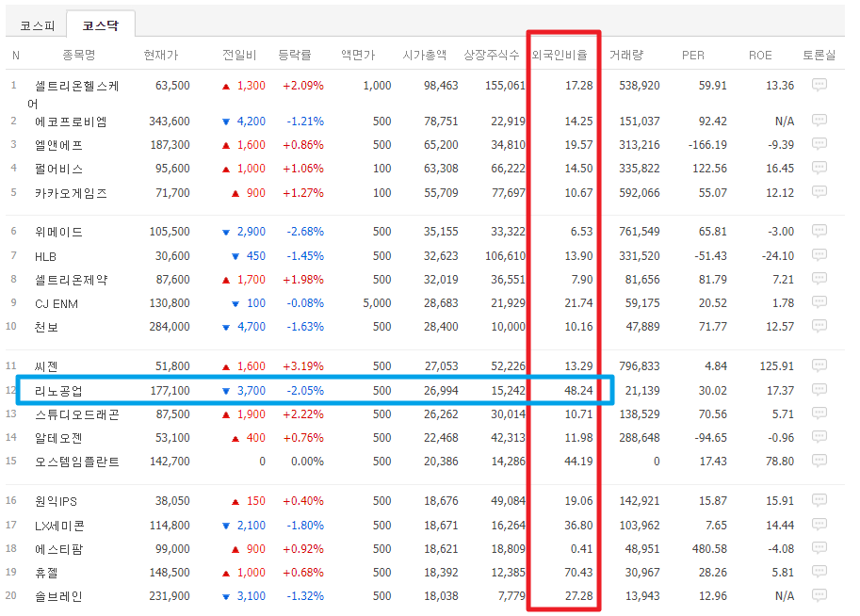The height and width of the screenshot is (616, 860).
Task: Click the 외국인비율 column header
Action: point(560,55)
